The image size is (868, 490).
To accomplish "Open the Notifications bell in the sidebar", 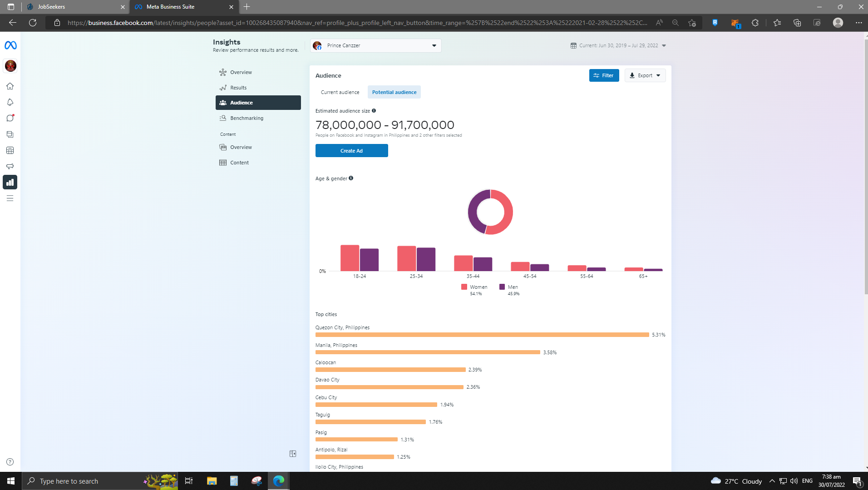I will coord(10,102).
